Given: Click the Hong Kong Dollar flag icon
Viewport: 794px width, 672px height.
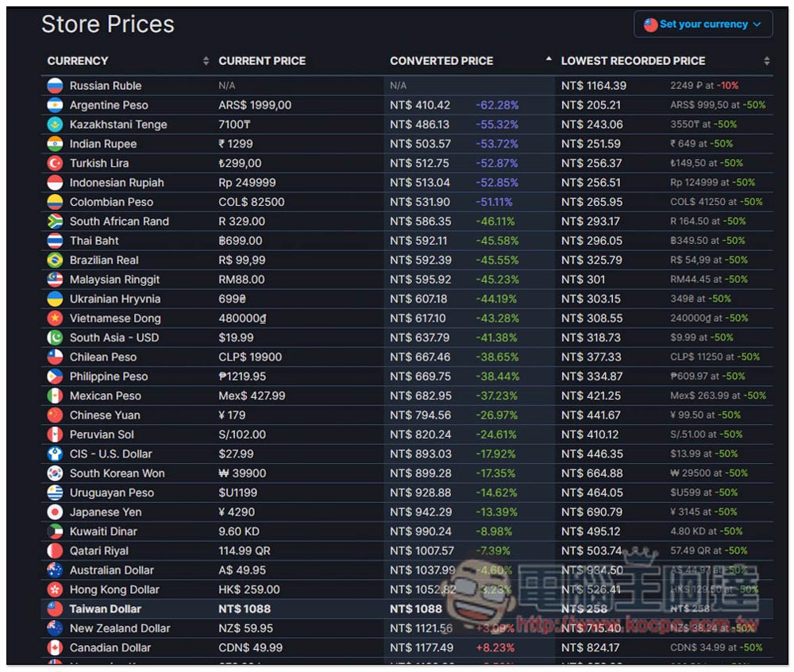Looking at the screenshot, I should pos(55,589).
